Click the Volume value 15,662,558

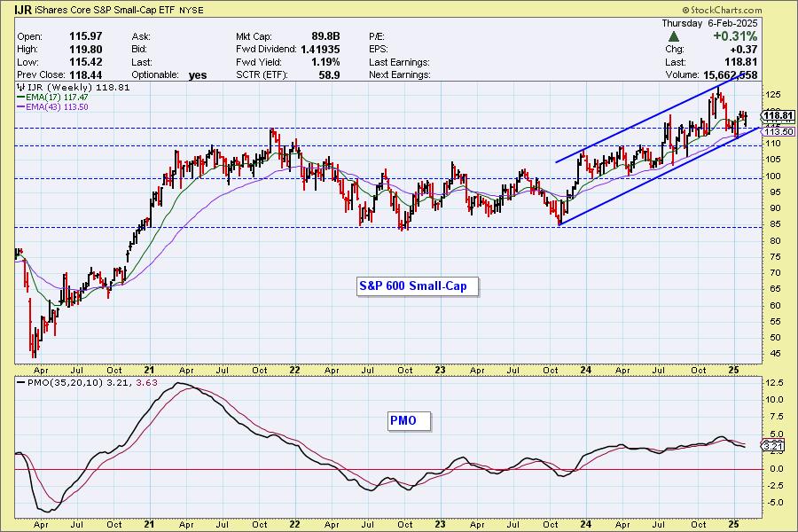coord(731,74)
